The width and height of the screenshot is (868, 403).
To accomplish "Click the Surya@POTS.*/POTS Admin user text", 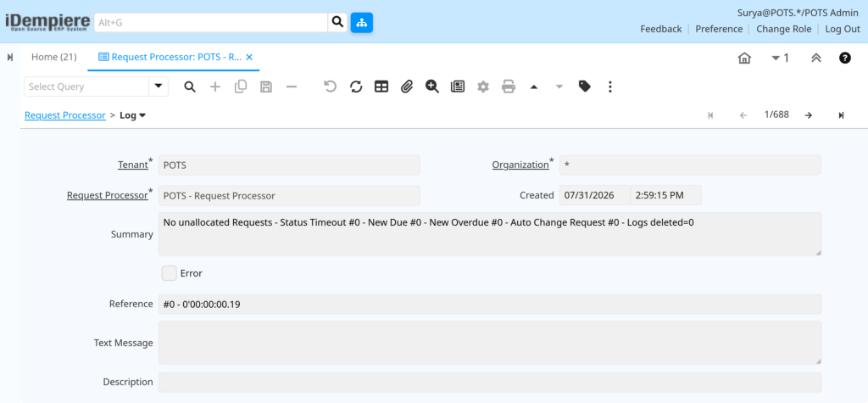I will [798, 13].
